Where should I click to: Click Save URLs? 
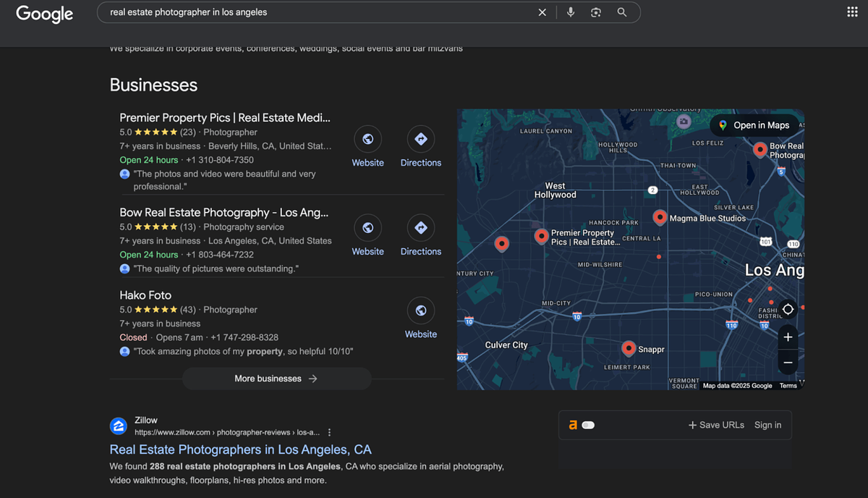click(x=715, y=425)
